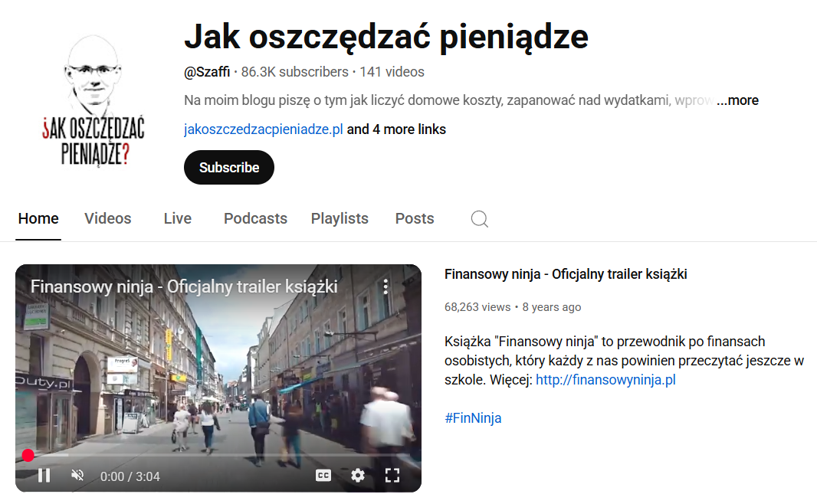Switch to the Videos tab

click(108, 218)
